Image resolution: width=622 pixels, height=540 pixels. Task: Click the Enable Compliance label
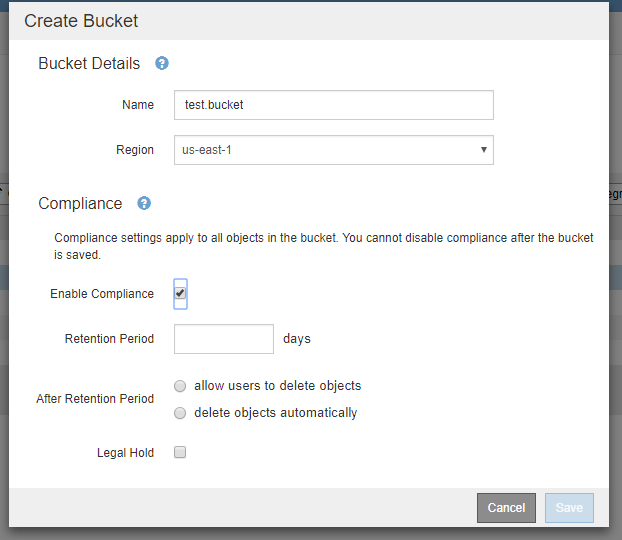tap(102, 294)
